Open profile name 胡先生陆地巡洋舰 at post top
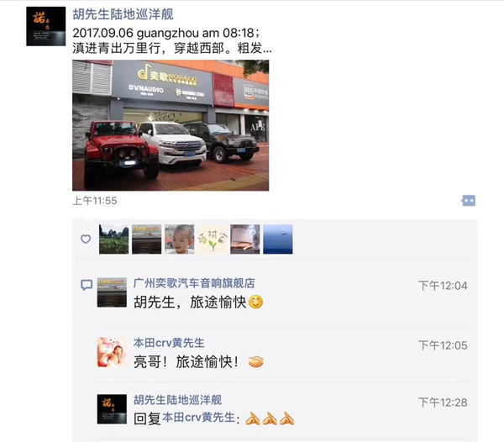Screen dimensions: 504x442 click(x=123, y=14)
